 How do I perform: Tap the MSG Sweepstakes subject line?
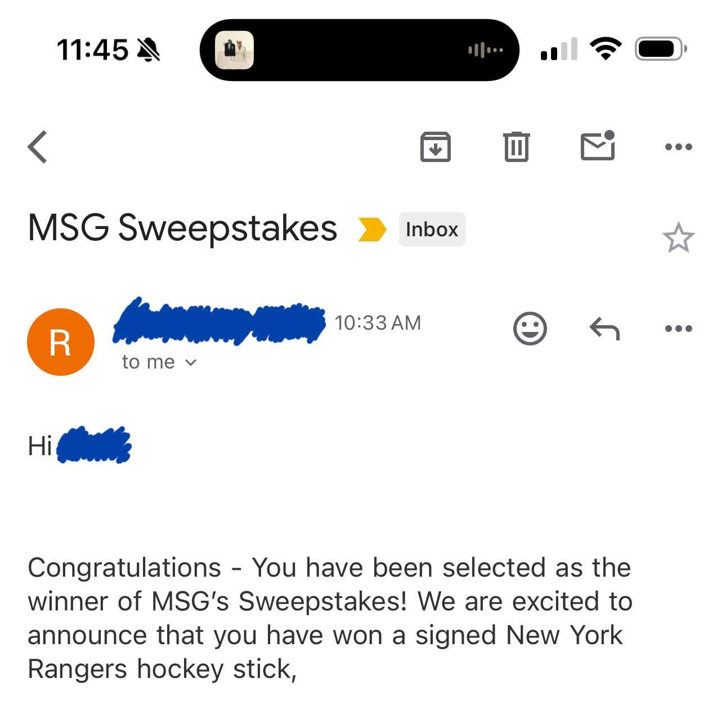182,228
